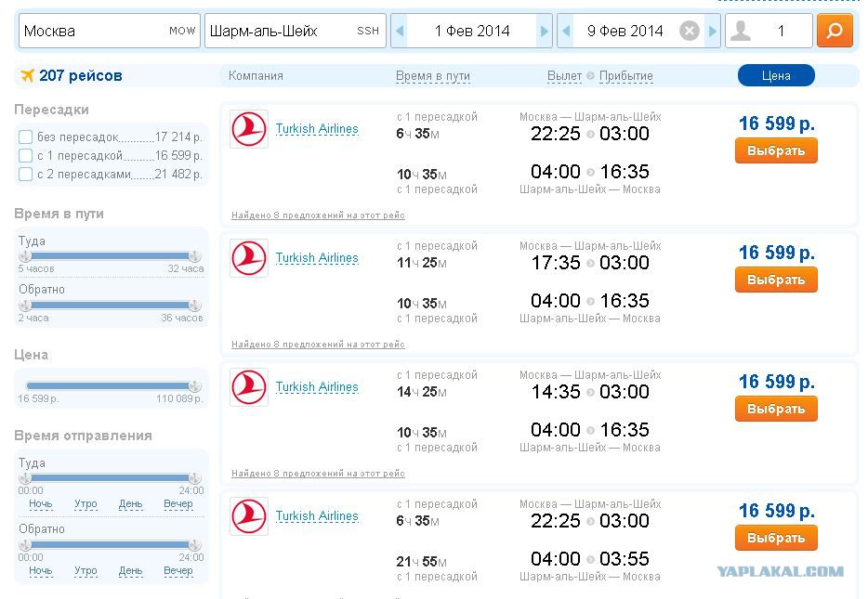The height and width of the screenshot is (599, 868).
Task: Sort flights by 'Вылет' time
Action: (x=564, y=76)
